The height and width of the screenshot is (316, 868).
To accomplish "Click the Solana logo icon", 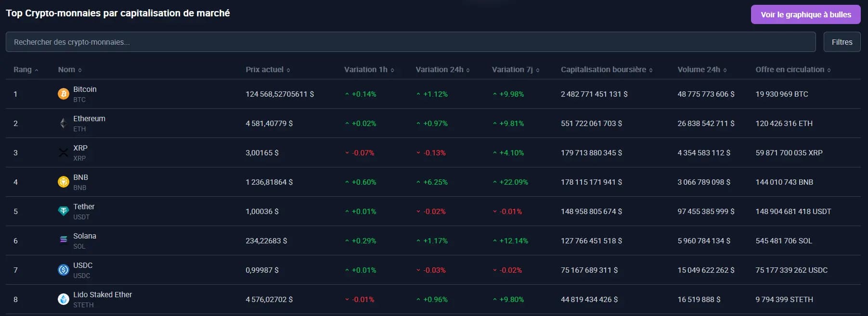I will 63,240.
